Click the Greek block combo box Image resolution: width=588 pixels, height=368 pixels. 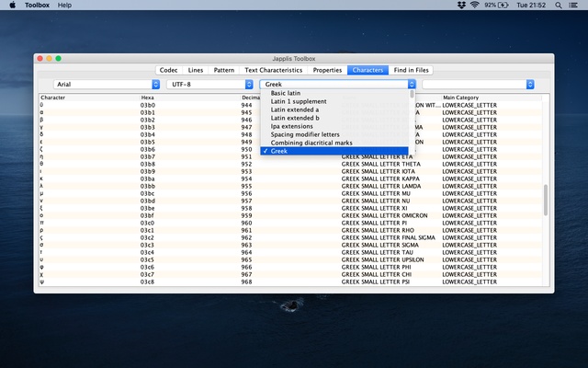[337, 84]
